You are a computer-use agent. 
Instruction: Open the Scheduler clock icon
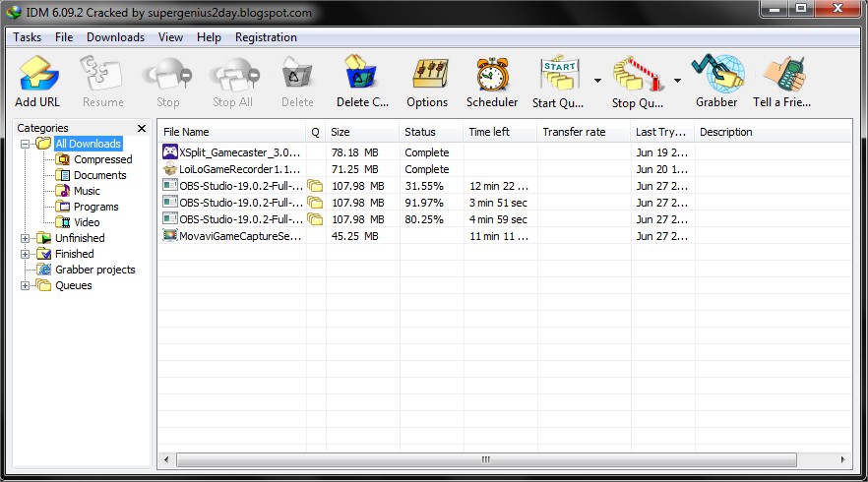[492, 73]
